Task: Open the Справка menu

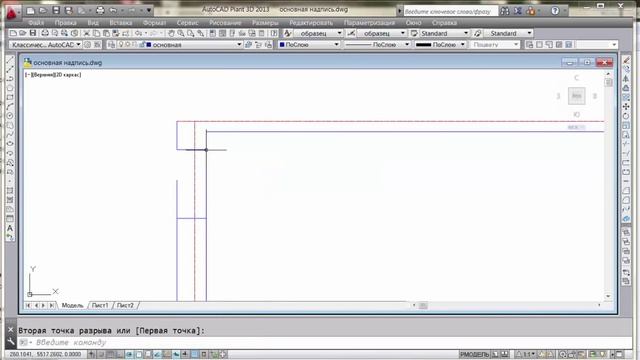Action: coord(444,23)
